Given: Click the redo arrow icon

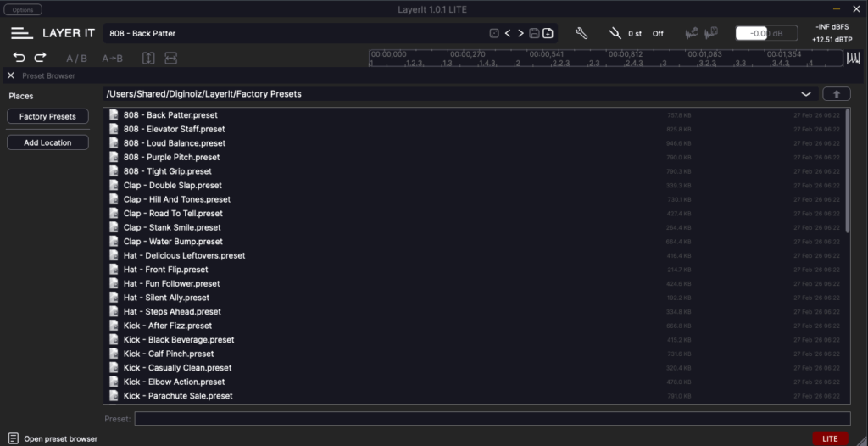Looking at the screenshot, I should coord(40,58).
